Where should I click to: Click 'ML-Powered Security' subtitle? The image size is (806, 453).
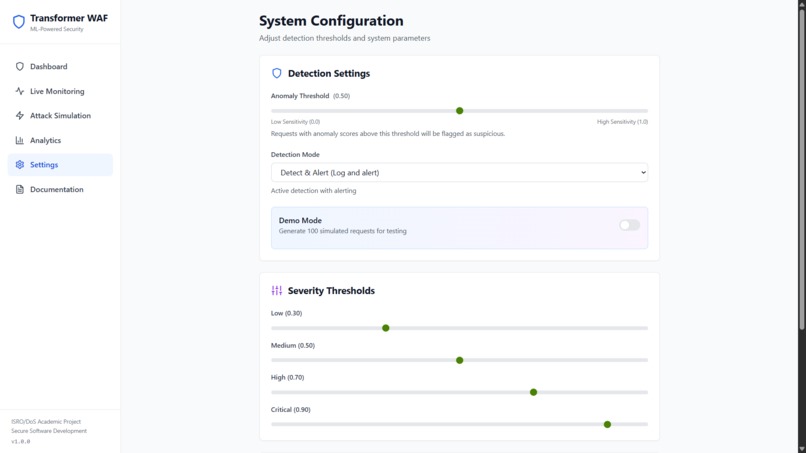(57, 29)
